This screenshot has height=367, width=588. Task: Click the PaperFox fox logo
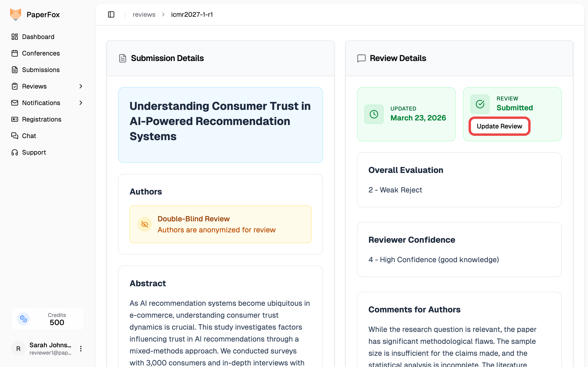tap(16, 14)
